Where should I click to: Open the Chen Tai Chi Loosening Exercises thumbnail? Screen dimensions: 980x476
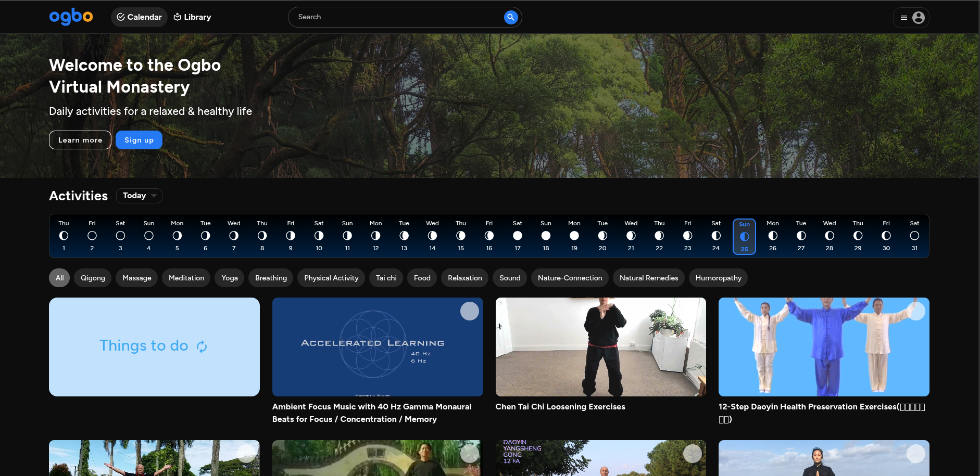[600, 347]
